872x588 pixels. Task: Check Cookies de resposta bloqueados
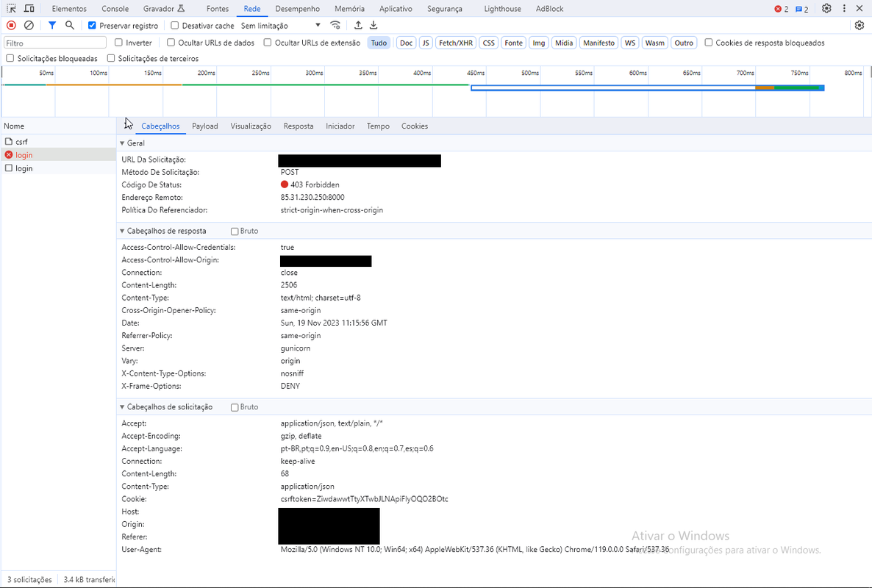709,42
